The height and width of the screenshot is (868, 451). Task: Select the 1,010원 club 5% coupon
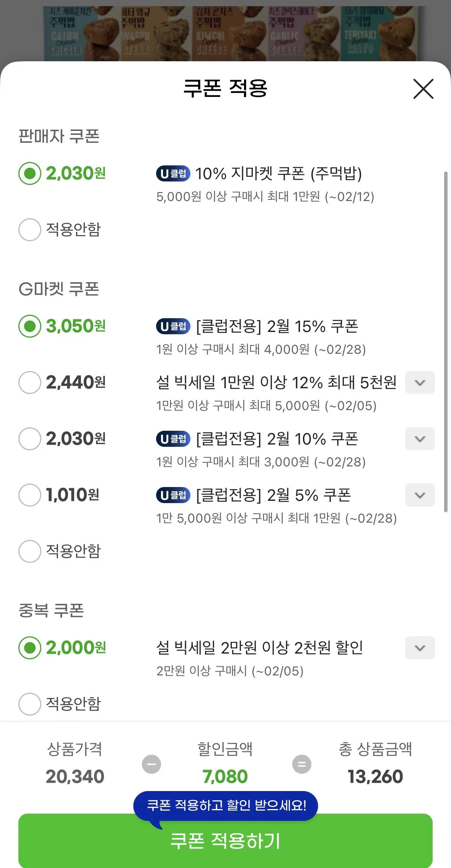[30, 495]
